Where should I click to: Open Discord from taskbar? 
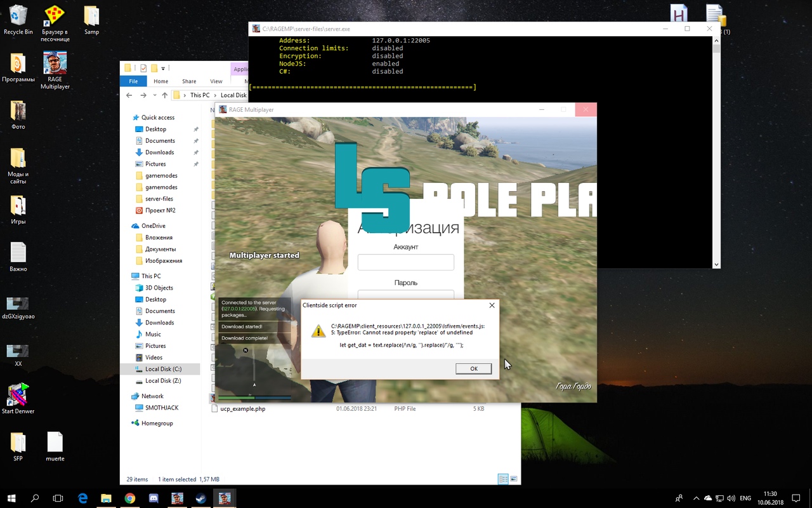153,498
